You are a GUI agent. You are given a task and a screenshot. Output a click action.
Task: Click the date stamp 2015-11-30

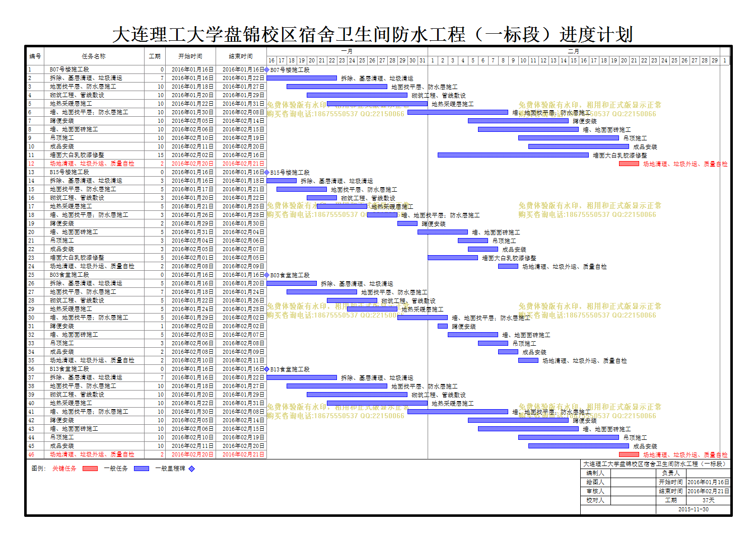693,509
